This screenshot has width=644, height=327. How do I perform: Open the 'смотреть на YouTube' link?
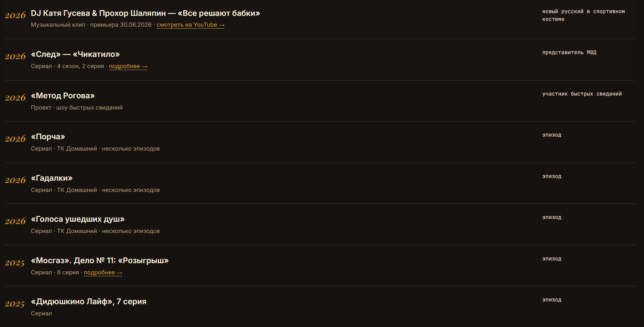191,25
